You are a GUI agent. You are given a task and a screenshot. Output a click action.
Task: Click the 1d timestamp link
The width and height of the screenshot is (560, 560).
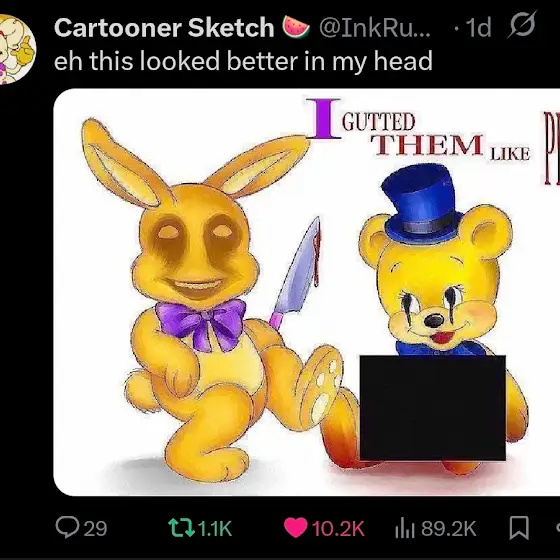point(479,28)
